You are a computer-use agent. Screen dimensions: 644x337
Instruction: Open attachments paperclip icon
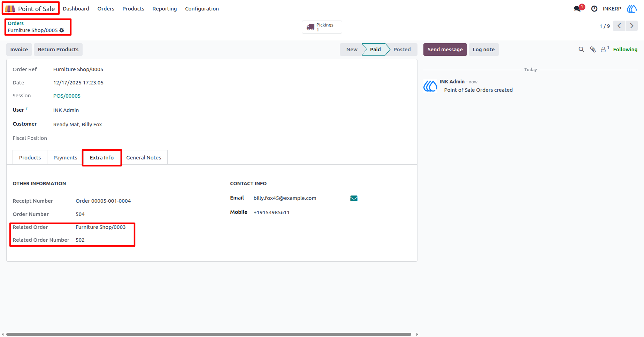click(x=593, y=50)
